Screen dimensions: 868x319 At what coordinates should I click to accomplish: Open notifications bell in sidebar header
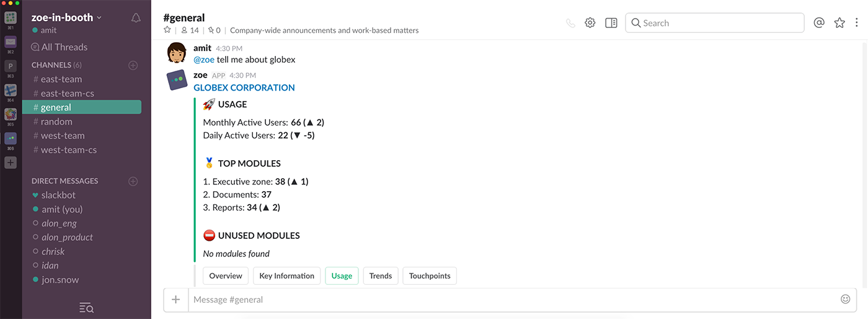[136, 18]
